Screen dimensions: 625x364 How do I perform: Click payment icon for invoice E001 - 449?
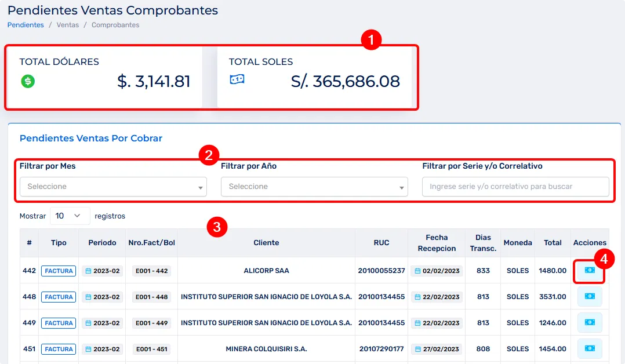click(x=590, y=323)
